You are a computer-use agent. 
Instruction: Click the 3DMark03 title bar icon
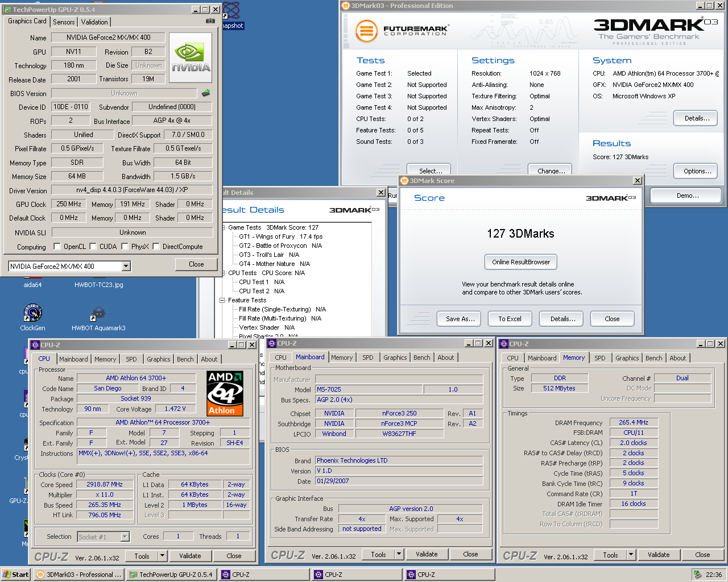click(345, 6)
